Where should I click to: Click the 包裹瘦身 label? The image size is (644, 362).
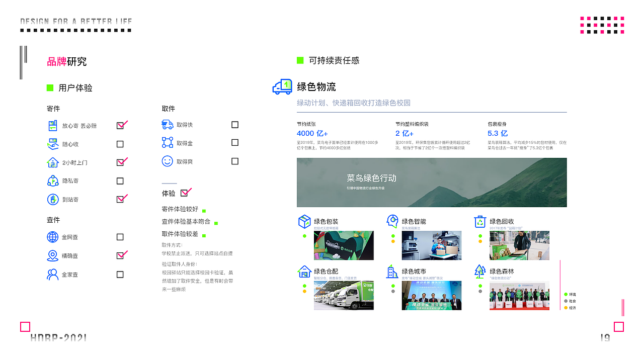click(497, 124)
